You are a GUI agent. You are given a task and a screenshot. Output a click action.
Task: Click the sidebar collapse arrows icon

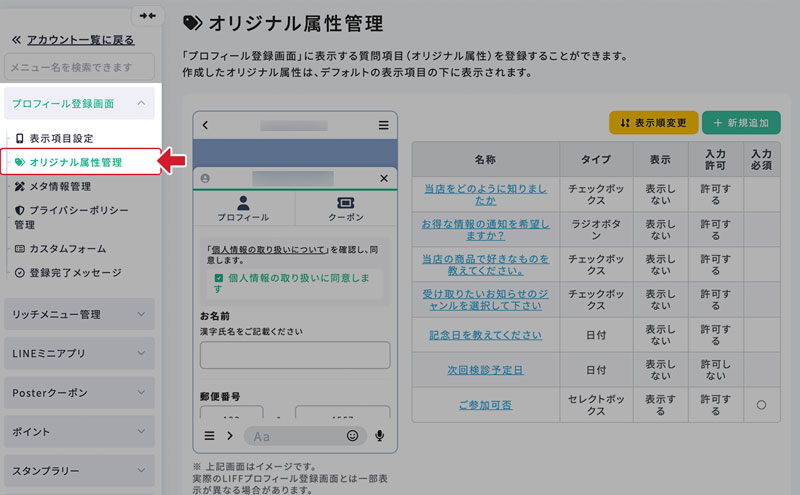point(148,15)
